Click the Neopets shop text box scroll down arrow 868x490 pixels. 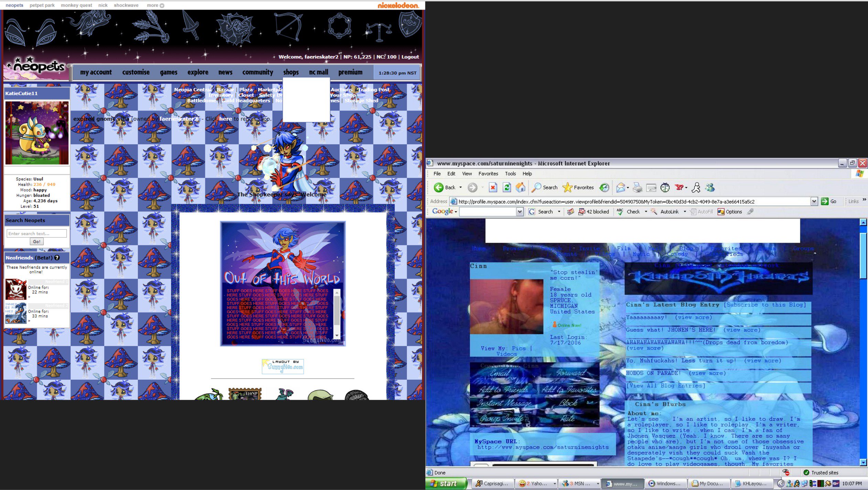click(x=337, y=335)
